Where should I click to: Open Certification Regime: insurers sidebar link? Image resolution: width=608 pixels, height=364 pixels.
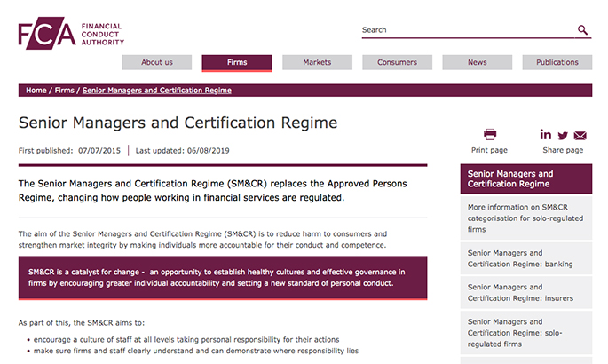tap(526, 292)
